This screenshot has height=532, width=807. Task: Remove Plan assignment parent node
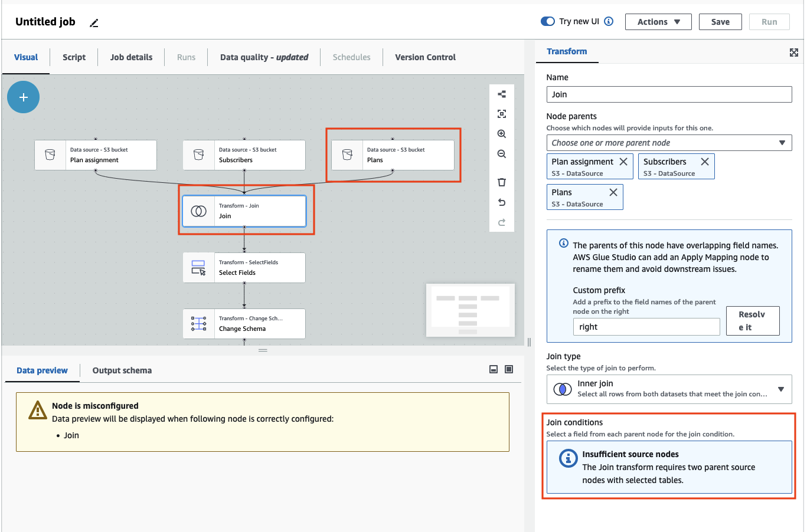pos(623,162)
